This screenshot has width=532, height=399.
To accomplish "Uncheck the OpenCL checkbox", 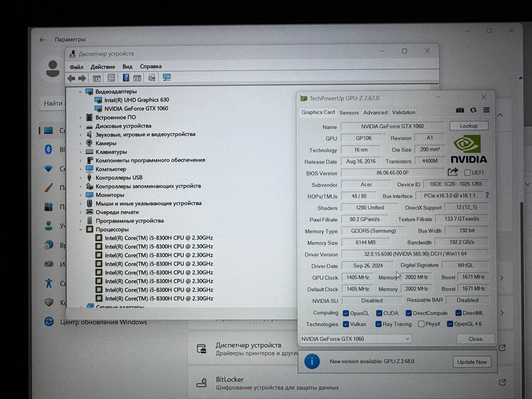I will [x=346, y=313].
